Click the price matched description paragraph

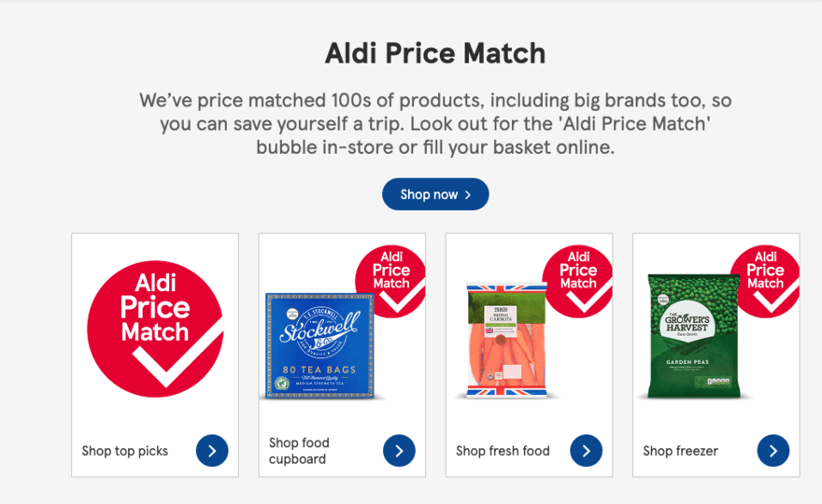(435, 123)
